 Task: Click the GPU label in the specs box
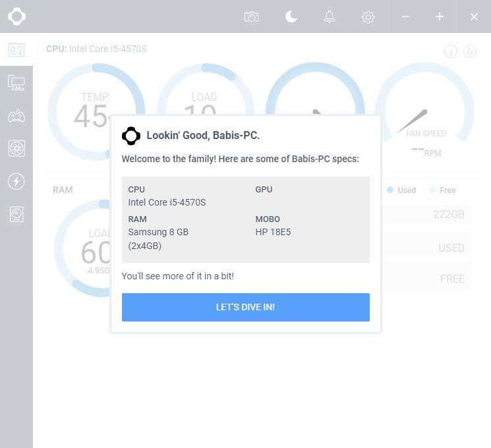click(x=264, y=189)
